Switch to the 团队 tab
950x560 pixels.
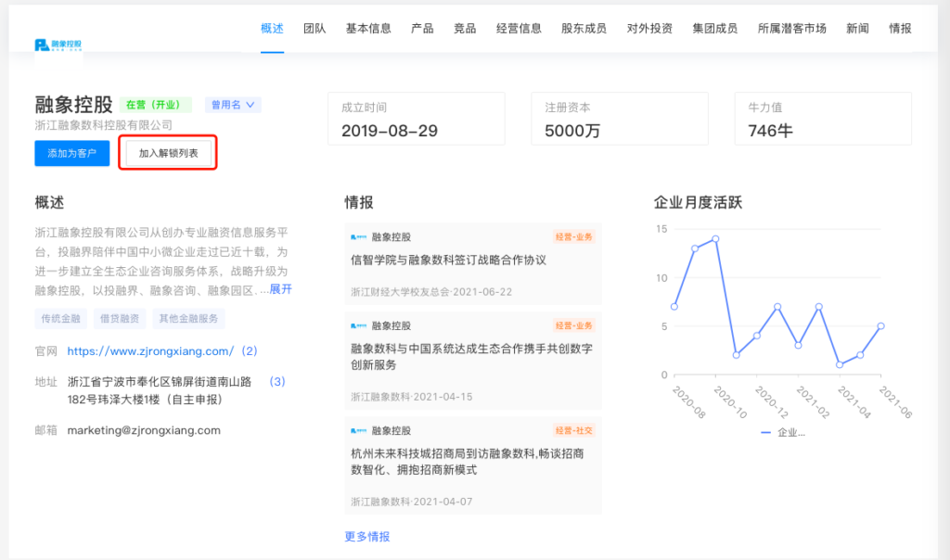click(x=315, y=29)
